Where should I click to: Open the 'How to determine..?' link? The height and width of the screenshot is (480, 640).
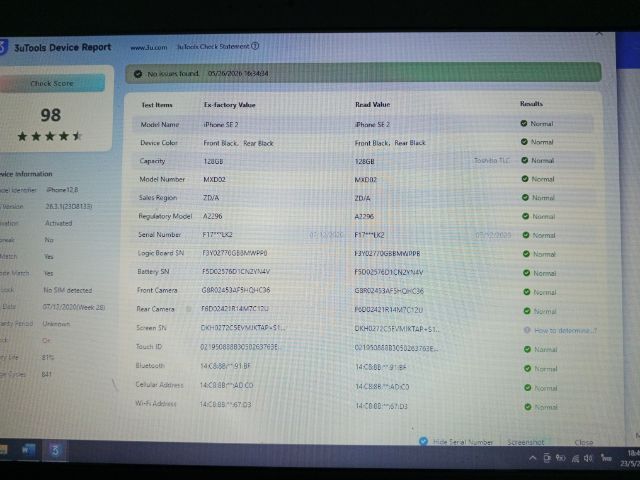coord(565,330)
